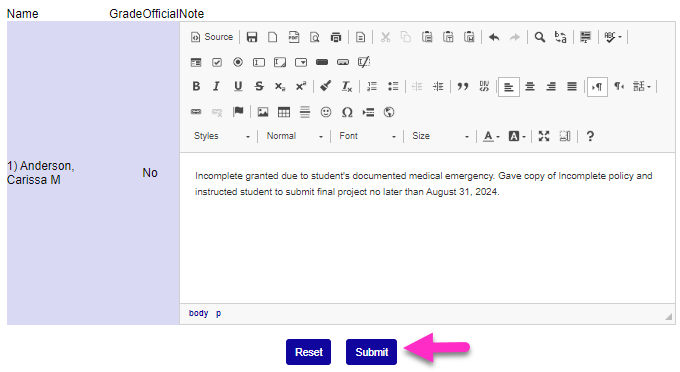Screen dimensions: 680x372
Task: Click the Preview icon
Action: pyautogui.click(x=315, y=37)
